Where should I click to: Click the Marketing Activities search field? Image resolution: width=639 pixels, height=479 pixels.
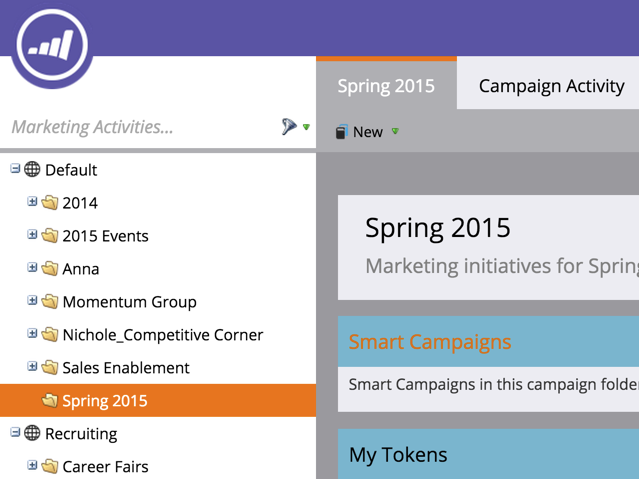click(x=140, y=127)
